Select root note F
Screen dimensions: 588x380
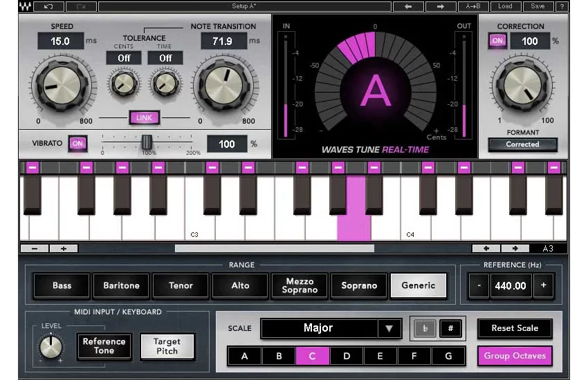[414, 356]
